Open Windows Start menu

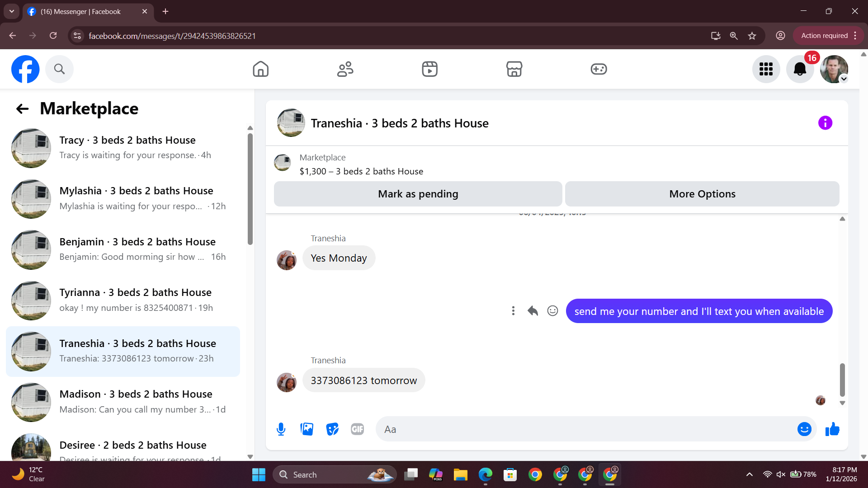[259, 475]
